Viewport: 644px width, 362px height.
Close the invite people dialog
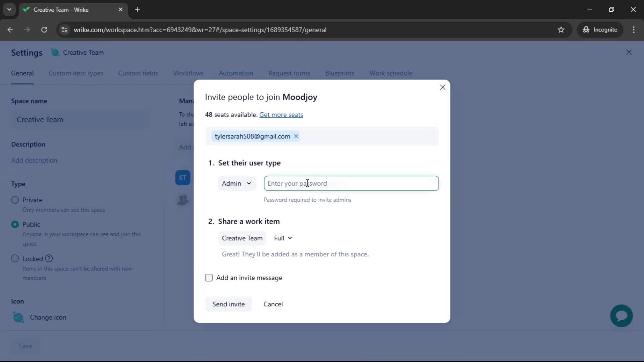click(x=442, y=87)
